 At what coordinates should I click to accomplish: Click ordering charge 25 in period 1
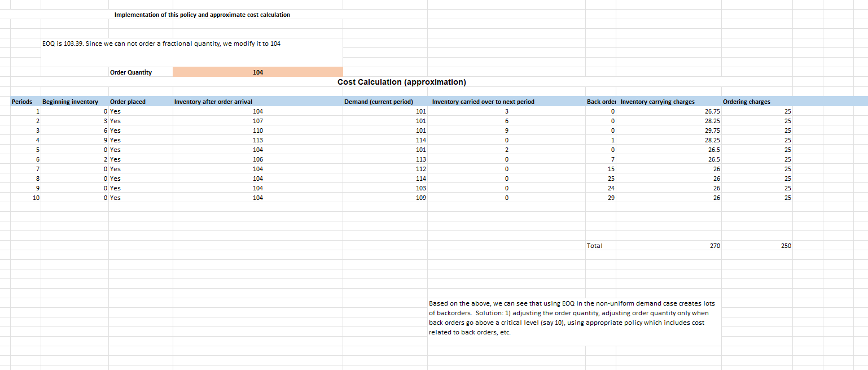[757, 111]
